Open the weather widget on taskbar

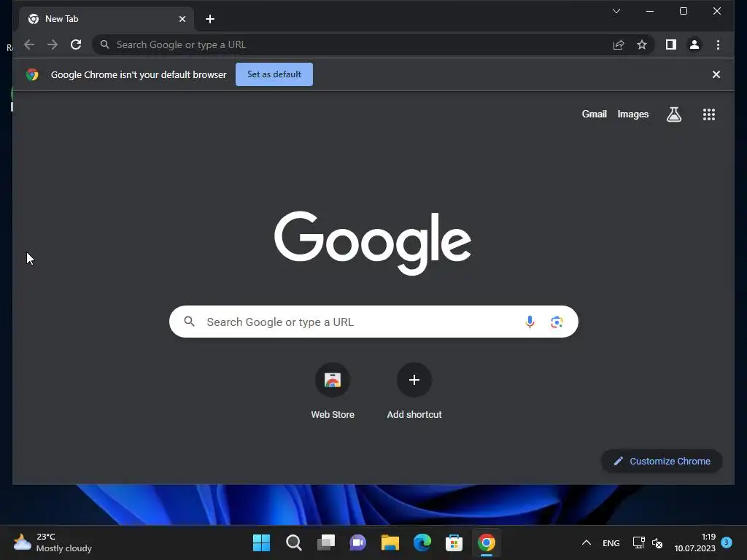pyautogui.click(x=53, y=542)
